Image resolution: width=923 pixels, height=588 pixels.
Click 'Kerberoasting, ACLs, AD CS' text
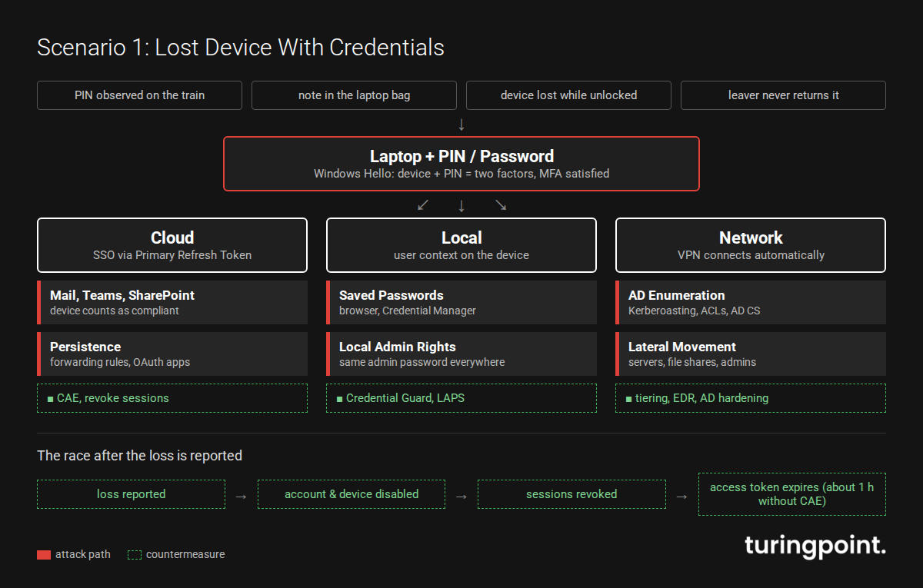click(x=696, y=311)
